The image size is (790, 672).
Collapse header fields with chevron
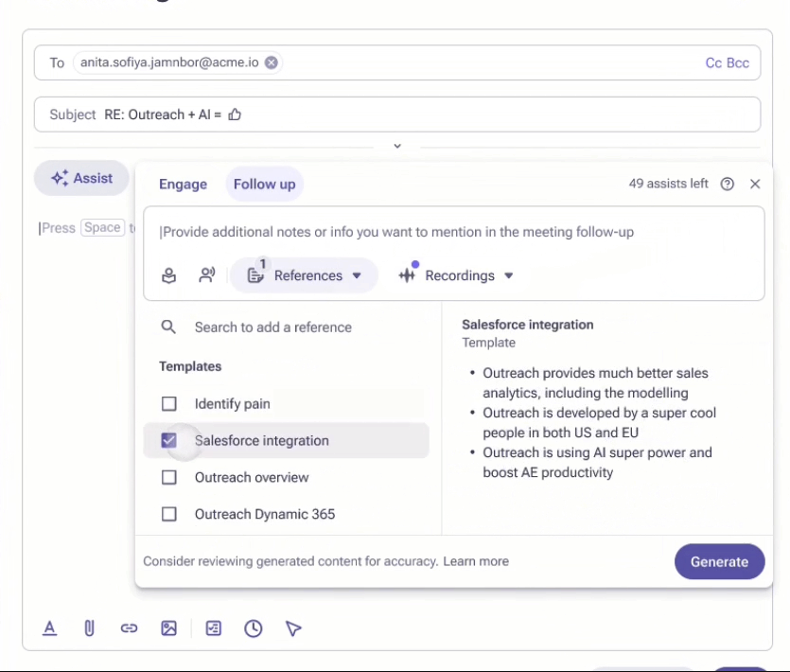397,146
